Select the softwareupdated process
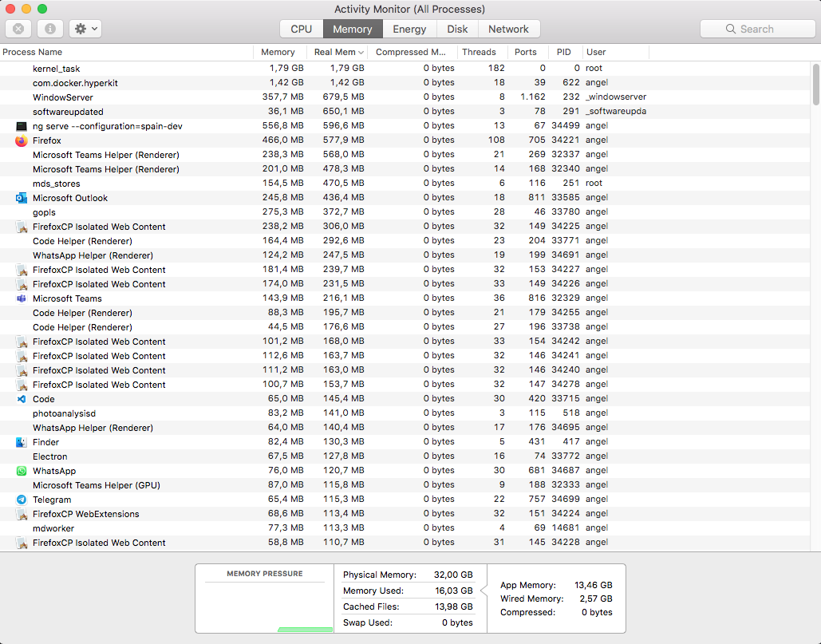Image resolution: width=821 pixels, height=644 pixels. click(406, 112)
